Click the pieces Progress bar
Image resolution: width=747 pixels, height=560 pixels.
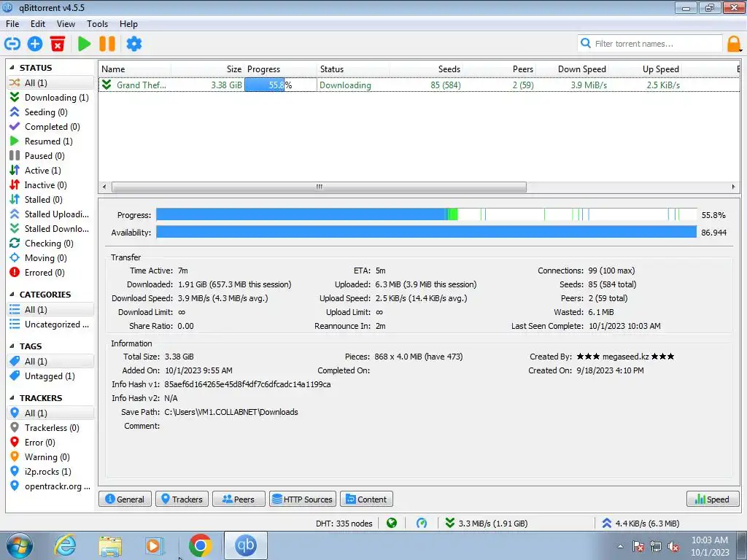click(426, 215)
